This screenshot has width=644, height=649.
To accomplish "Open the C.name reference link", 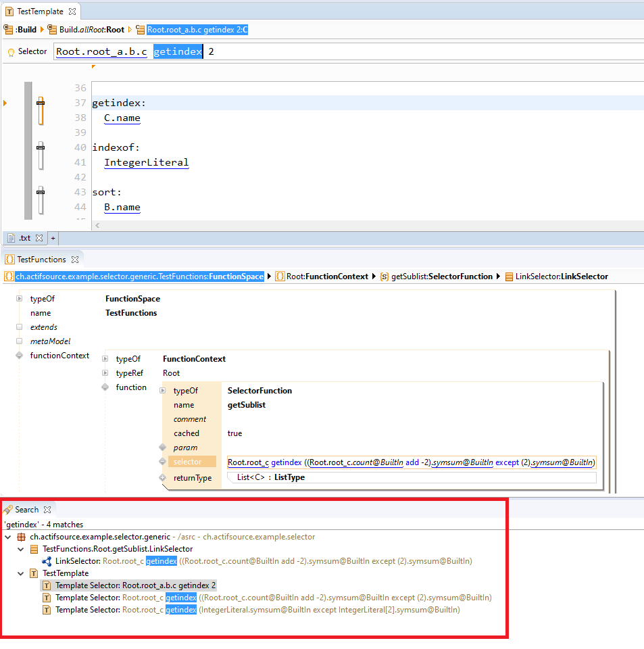I will [122, 118].
